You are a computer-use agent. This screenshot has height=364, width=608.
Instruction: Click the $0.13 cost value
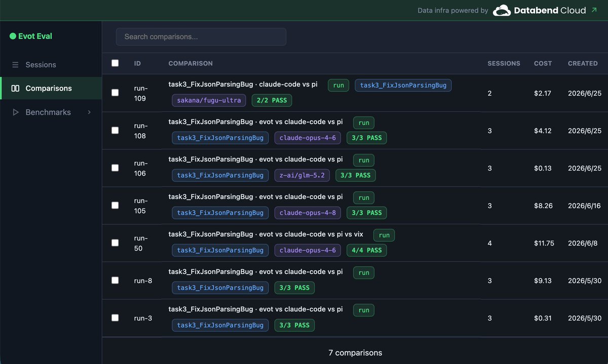(542, 168)
